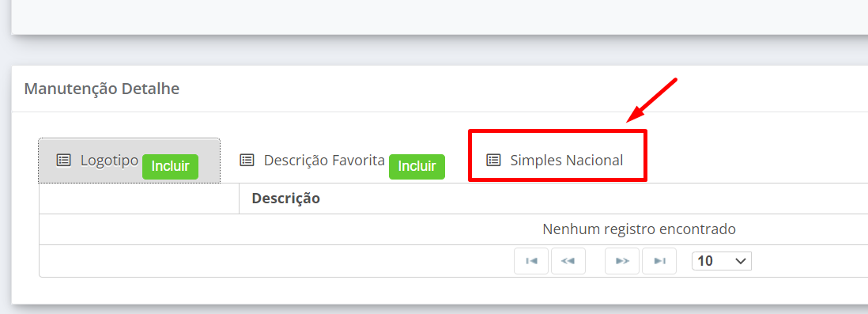Click the red arrow annotation
This screenshot has height=314, width=868.
click(652, 100)
